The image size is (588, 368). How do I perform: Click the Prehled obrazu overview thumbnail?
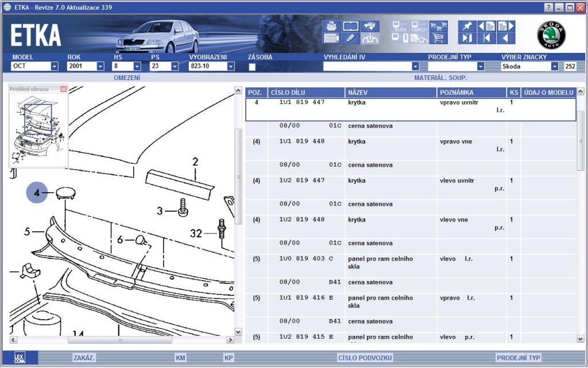point(38,130)
